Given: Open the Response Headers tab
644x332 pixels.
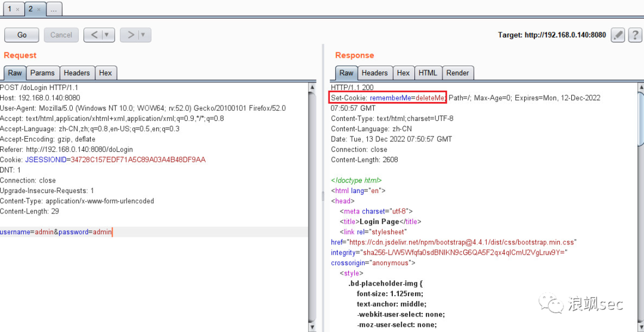Looking at the screenshot, I should pyautogui.click(x=374, y=73).
